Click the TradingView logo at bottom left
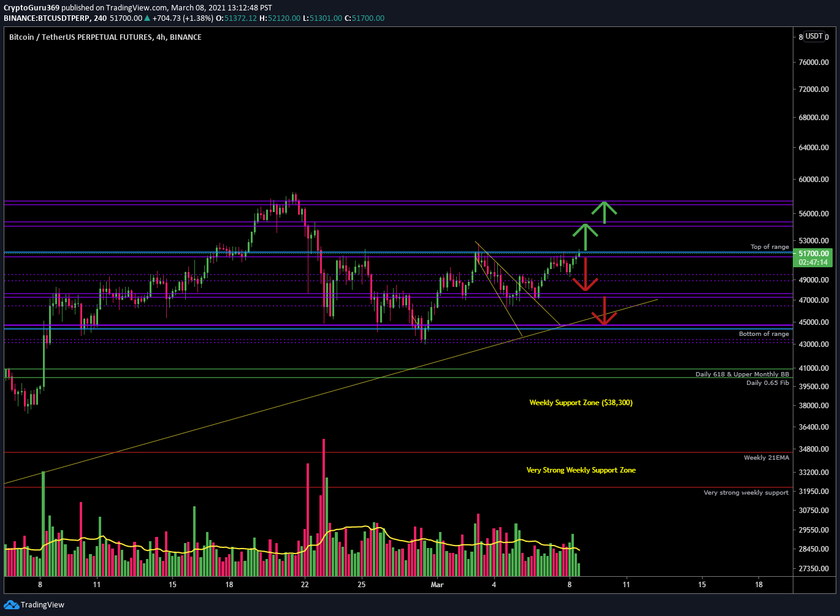Image resolution: width=840 pixels, height=616 pixels. click(34, 605)
